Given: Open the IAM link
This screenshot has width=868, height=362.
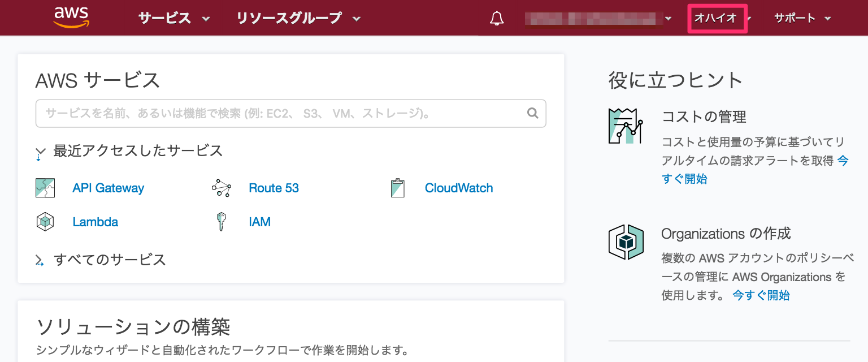Looking at the screenshot, I should click(260, 222).
